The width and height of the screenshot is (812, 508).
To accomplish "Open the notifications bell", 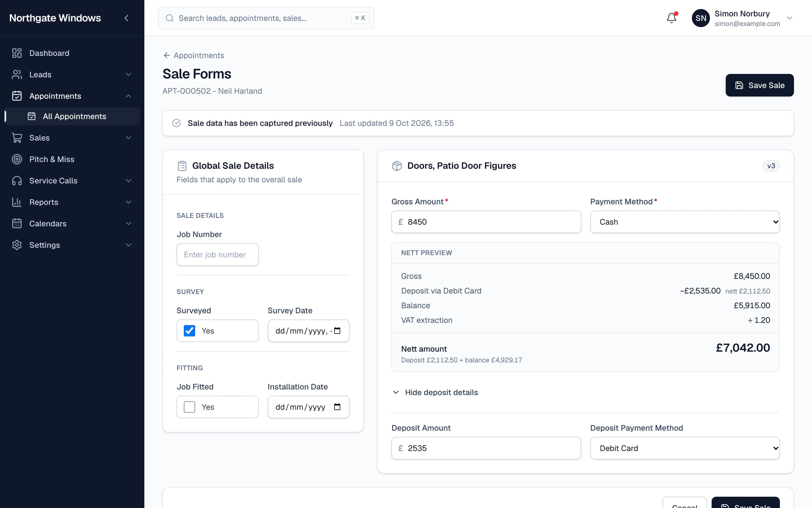I will (671, 18).
